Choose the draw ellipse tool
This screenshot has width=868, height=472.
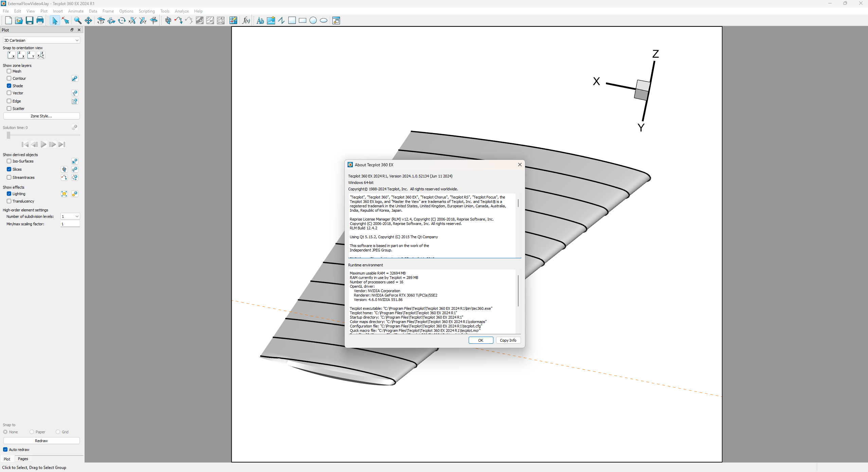tap(324, 20)
